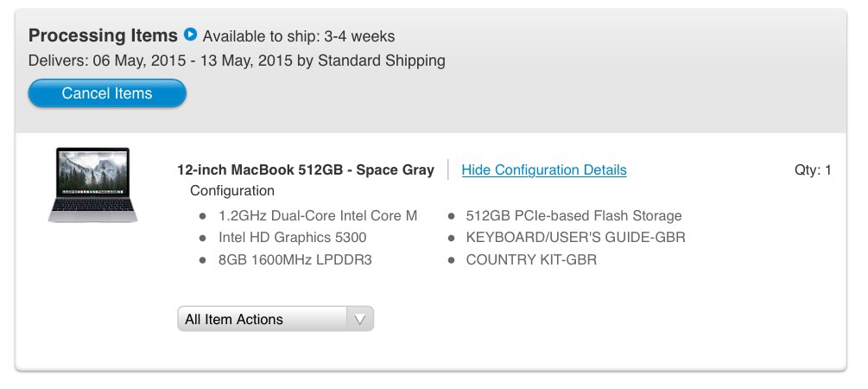Viewport: 868px width, 389px height.
Task: Click the Qty: 1 label
Action: tap(813, 170)
